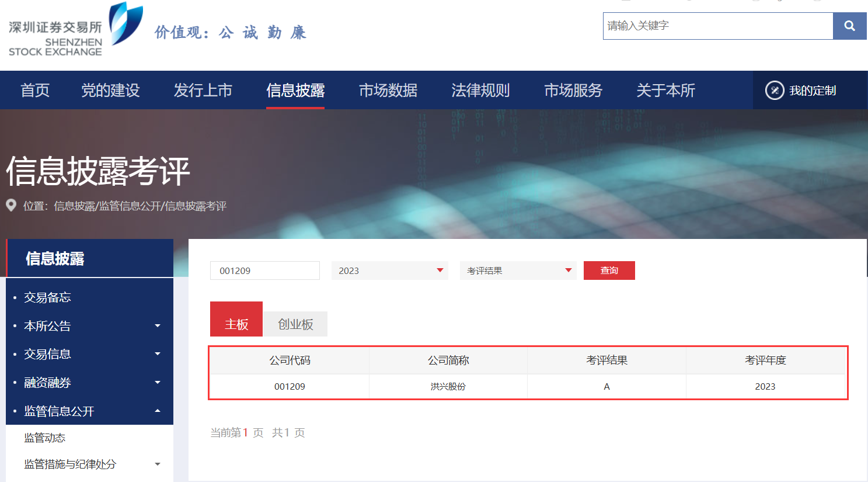
Task: Expand the 融资融券 sidebar item
Action: 157,383
